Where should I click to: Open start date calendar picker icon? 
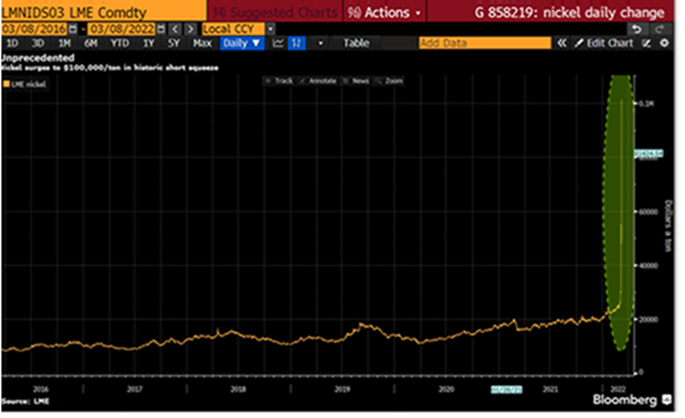[x=71, y=28]
